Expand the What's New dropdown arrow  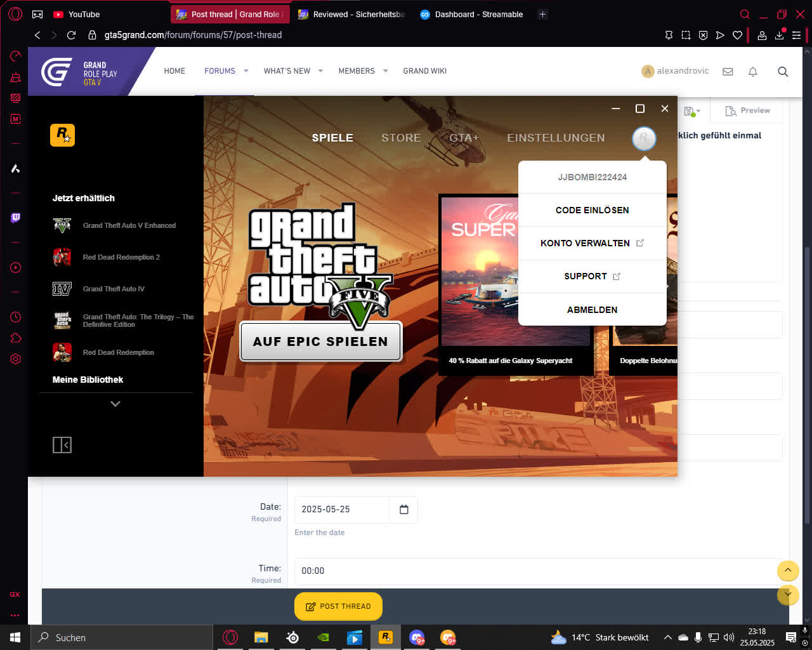(x=320, y=71)
